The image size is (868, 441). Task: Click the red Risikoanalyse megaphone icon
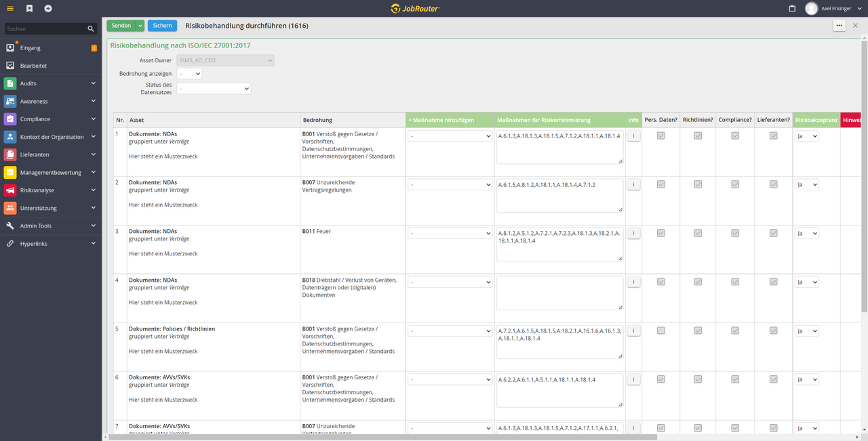[10, 190]
